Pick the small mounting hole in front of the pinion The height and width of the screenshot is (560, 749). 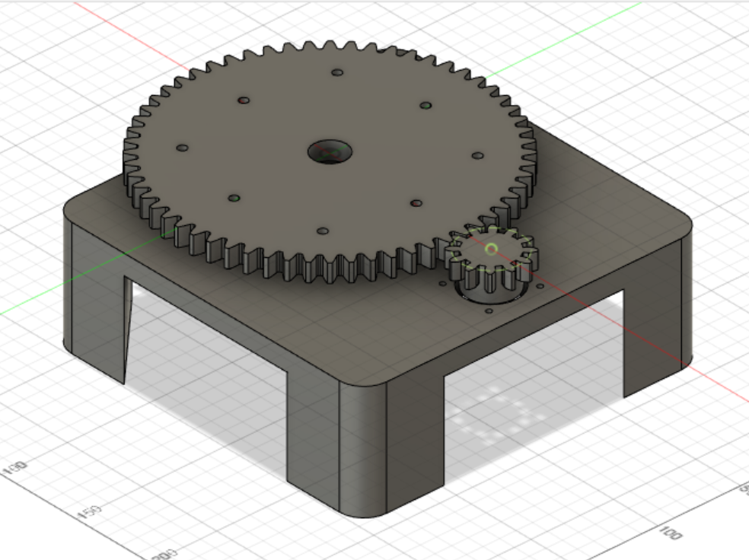(x=489, y=310)
